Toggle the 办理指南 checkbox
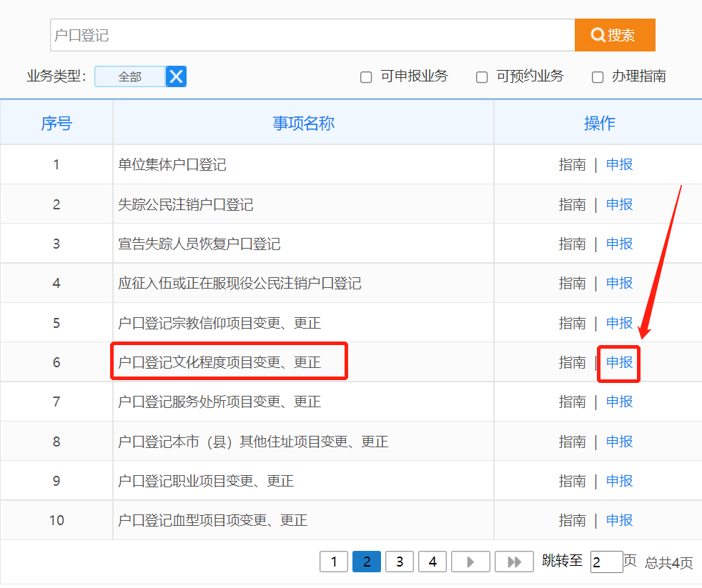Image resolution: width=702 pixels, height=588 pixels. [598, 77]
